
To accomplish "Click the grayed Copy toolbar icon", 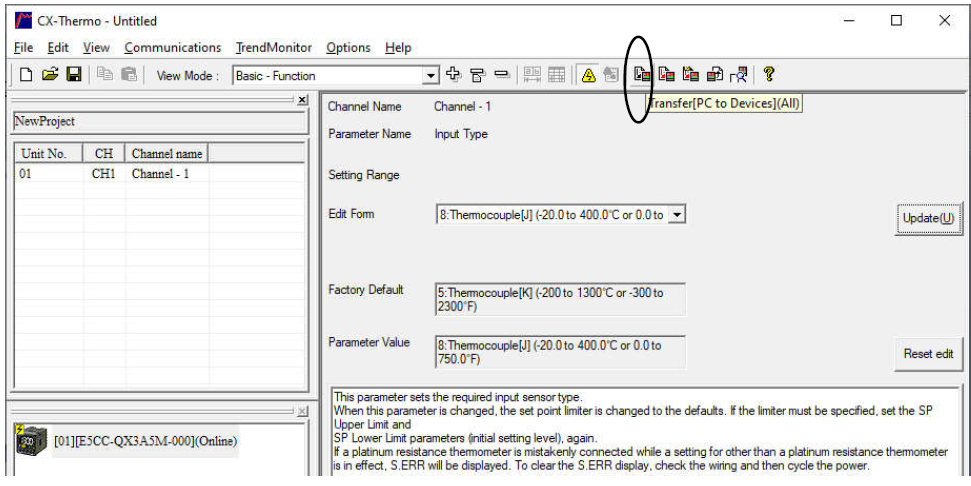I will coord(105,75).
